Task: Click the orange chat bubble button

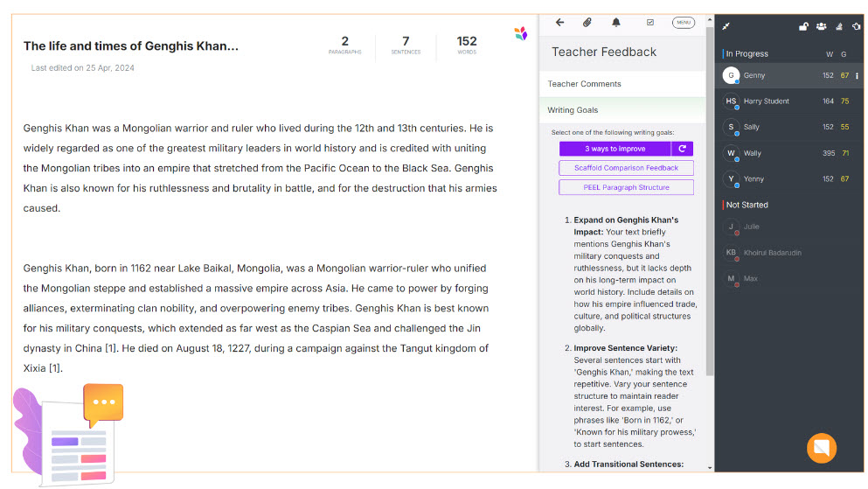Action: (x=821, y=448)
